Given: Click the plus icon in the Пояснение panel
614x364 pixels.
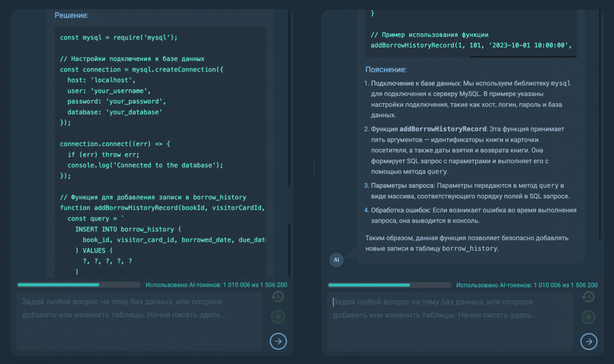Looking at the screenshot, I should point(588,317).
